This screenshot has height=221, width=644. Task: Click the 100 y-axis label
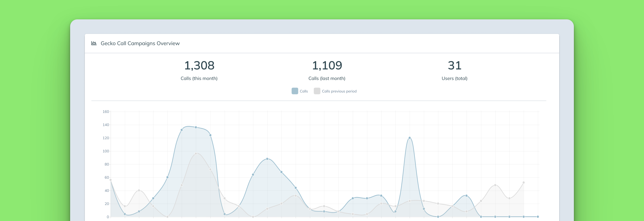[x=106, y=151]
